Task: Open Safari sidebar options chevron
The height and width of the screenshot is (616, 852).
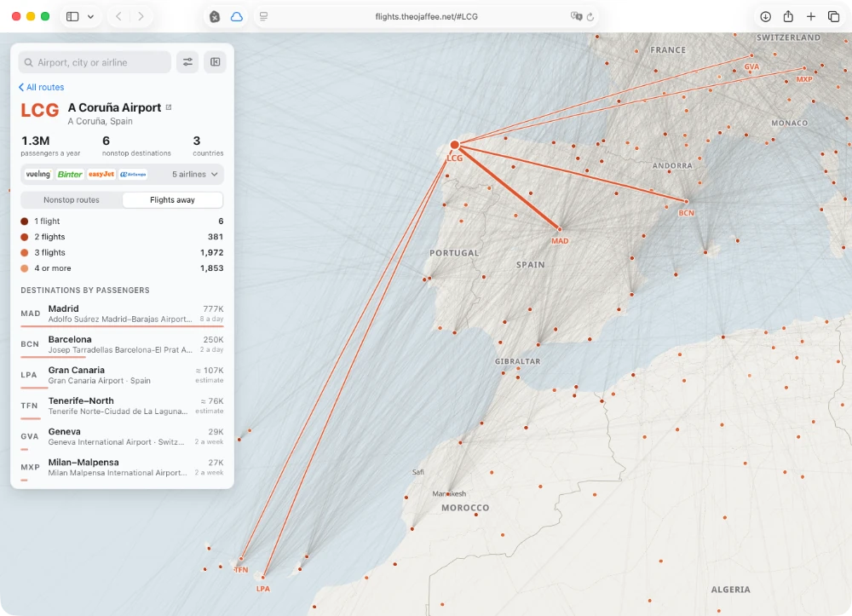Action: [91, 16]
